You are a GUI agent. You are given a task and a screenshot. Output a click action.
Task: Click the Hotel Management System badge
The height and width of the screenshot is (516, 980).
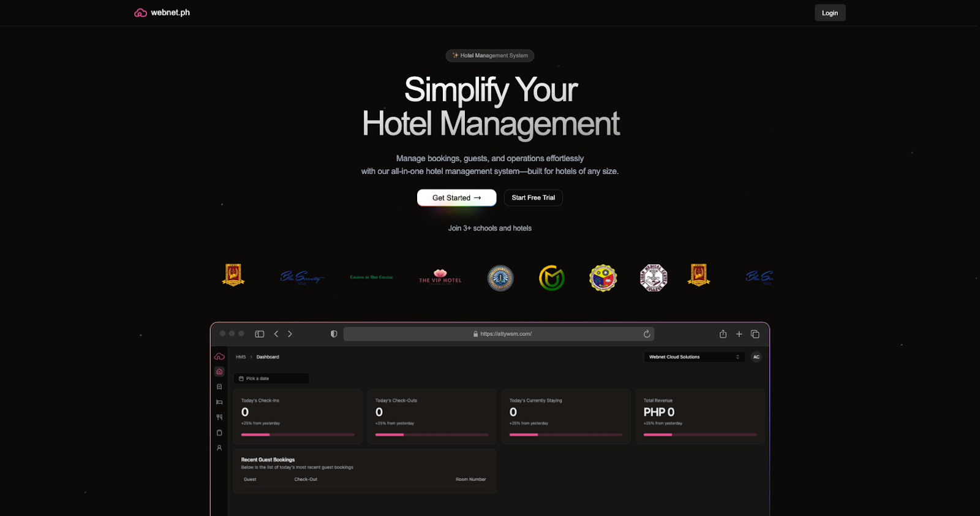pyautogui.click(x=490, y=56)
